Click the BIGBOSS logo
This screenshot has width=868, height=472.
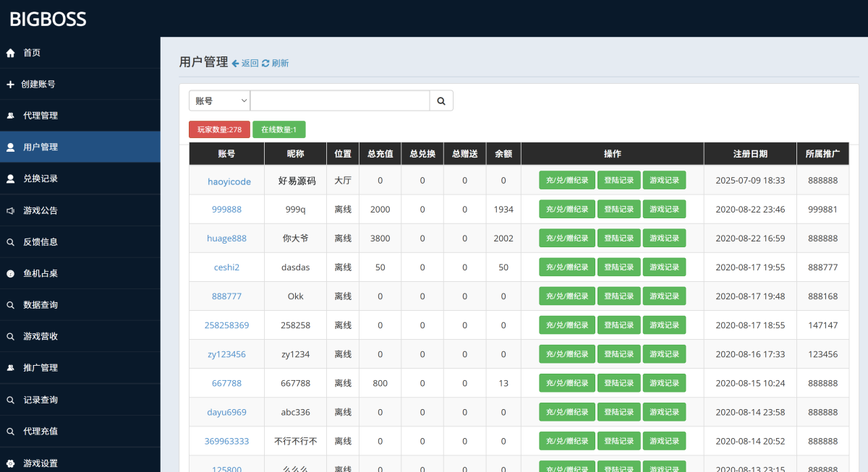pyautogui.click(x=48, y=19)
